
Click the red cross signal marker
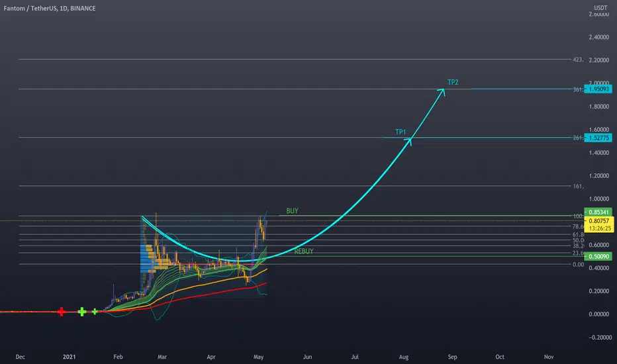pyautogui.click(x=62, y=312)
